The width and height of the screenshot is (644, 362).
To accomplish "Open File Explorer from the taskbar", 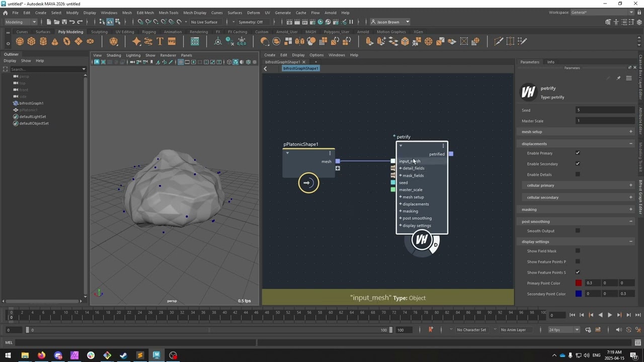I will 25,355.
